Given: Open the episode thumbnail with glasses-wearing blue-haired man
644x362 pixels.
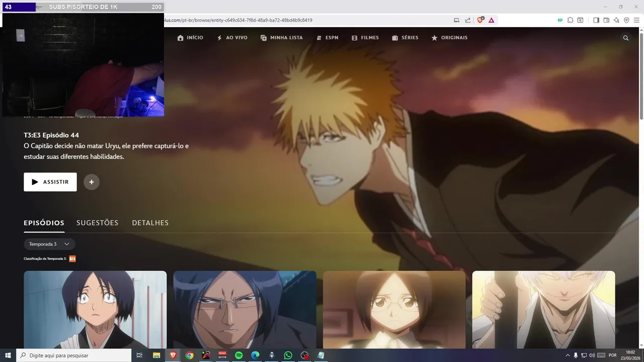Looking at the screenshot, I should [245, 310].
